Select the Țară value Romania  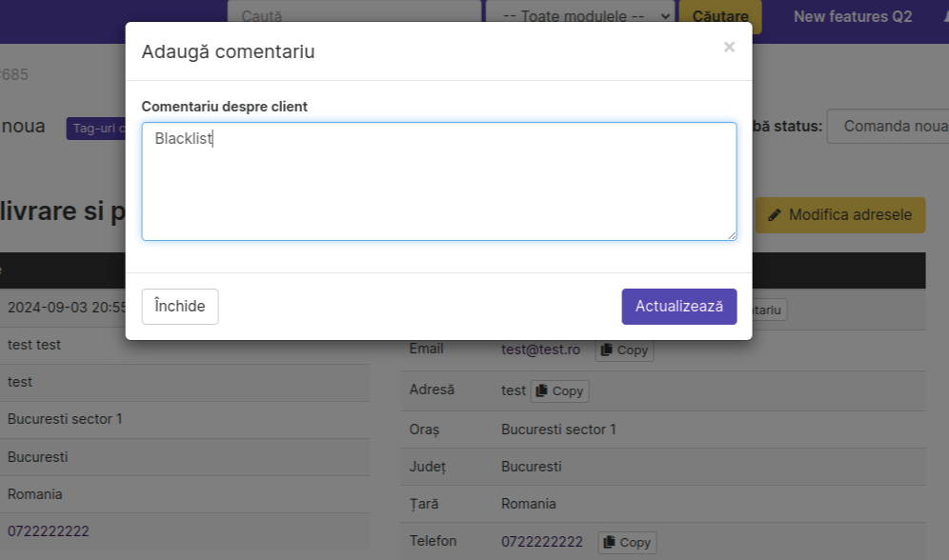click(x=529, y=504)
